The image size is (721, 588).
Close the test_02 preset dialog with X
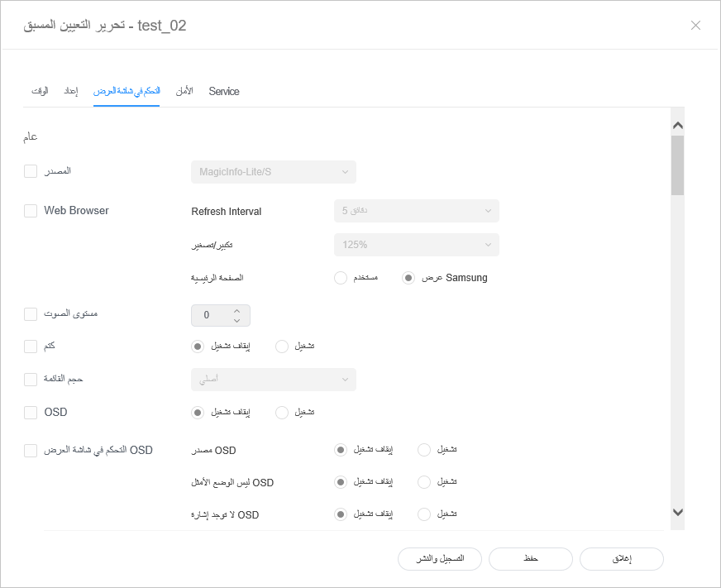[695, 25]
